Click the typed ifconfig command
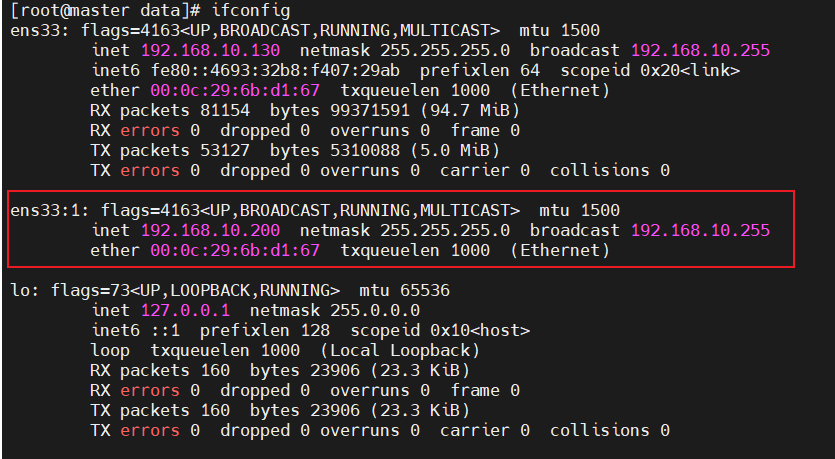The image size is (835, 459). pyautogui.click(x=251, y=10)
